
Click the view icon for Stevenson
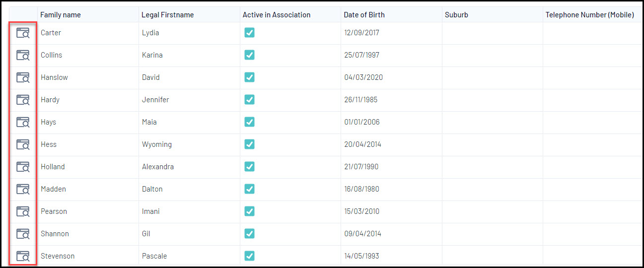tap(23, 256)
